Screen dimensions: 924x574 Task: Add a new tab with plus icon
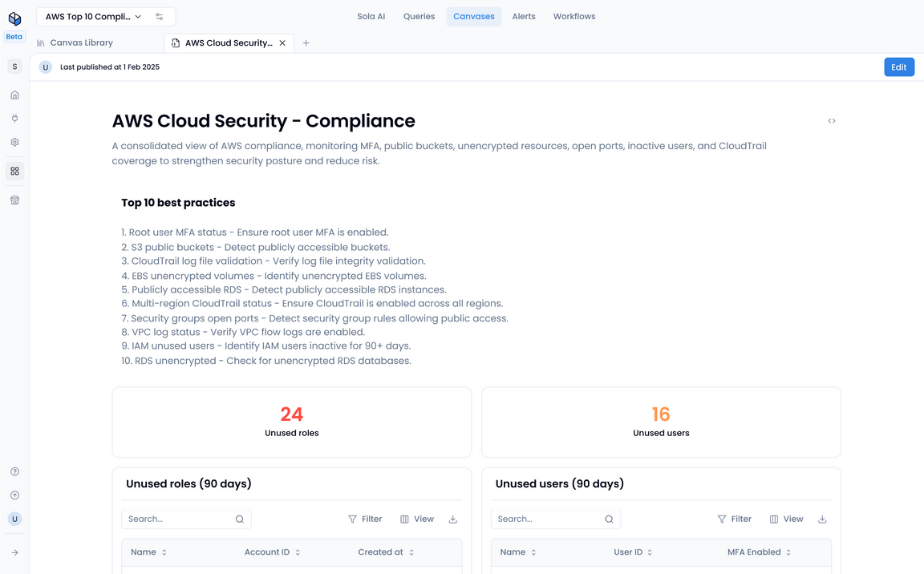306,43
